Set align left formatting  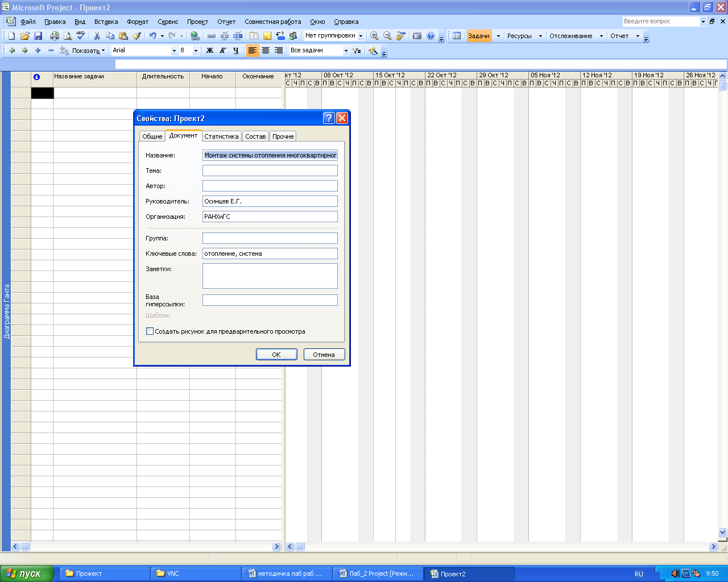click(x=253, y=51)
